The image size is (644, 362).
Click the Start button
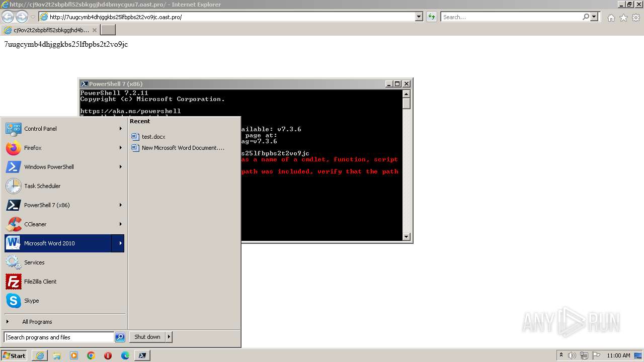point(14,355)
